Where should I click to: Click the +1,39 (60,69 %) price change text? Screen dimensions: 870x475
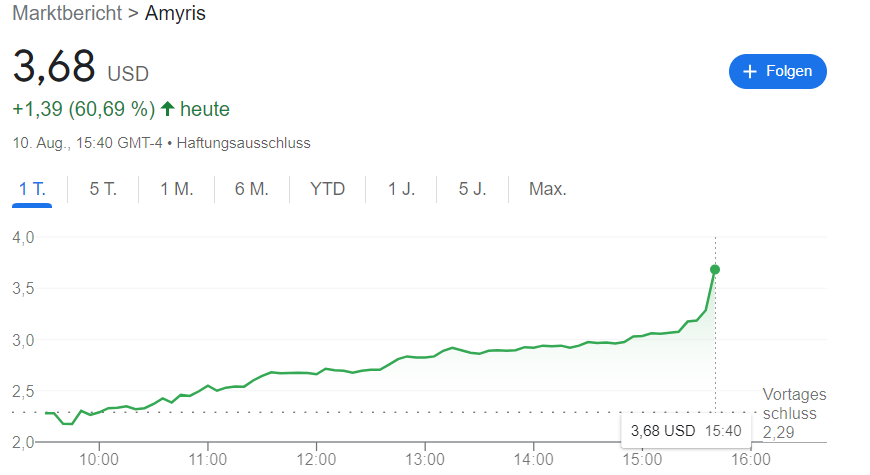[x=83, y=109]
